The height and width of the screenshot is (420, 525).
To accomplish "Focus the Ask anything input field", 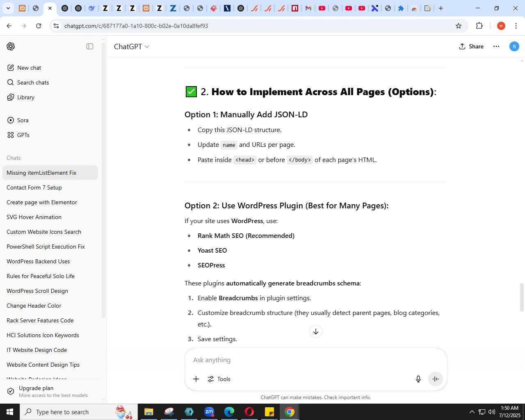I will 316,360.
